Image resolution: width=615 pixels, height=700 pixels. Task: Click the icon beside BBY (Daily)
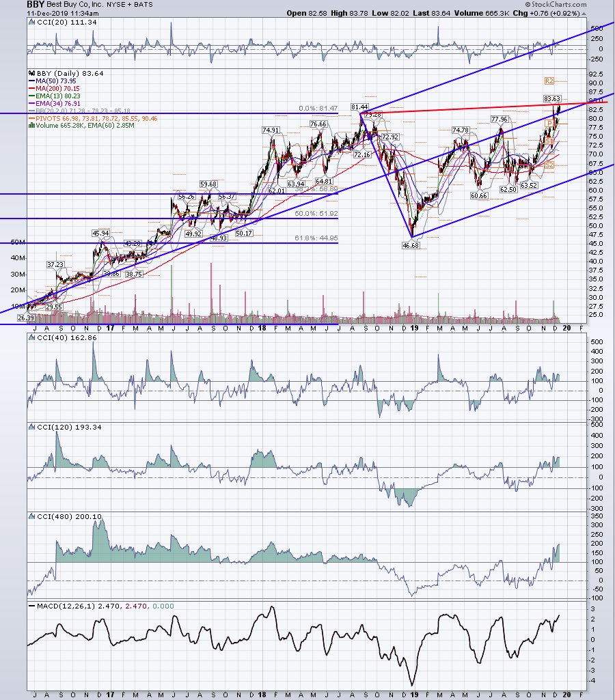(31, 73)
